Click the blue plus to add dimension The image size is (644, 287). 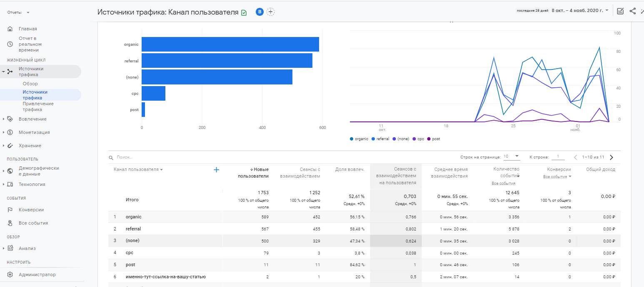[x=216, y=170]
